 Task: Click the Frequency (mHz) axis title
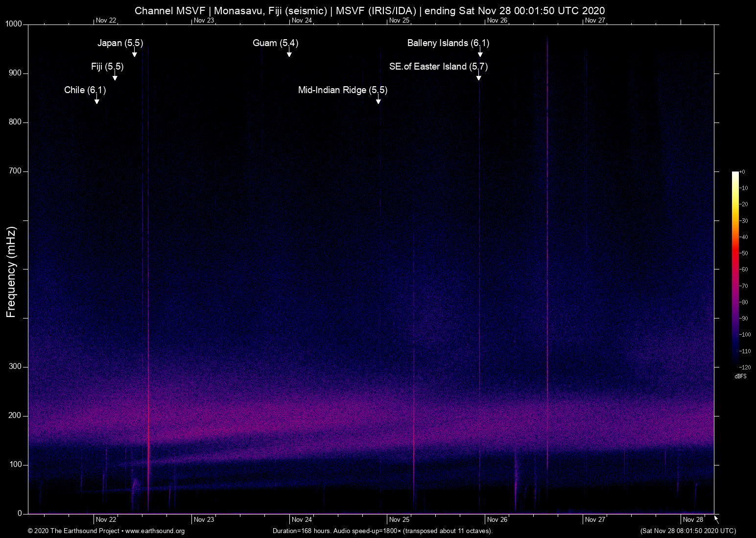(x=11, y=272)
